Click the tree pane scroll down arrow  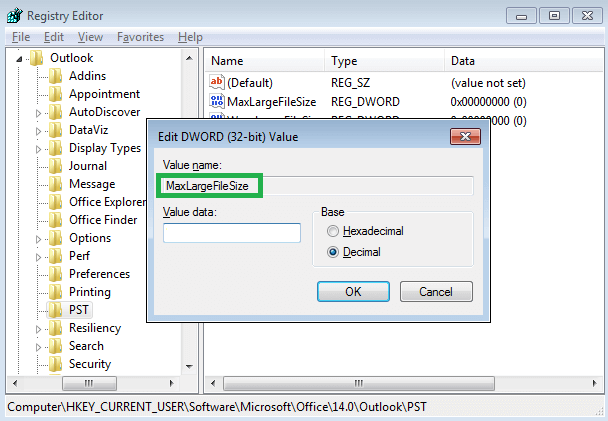[189, 367]
